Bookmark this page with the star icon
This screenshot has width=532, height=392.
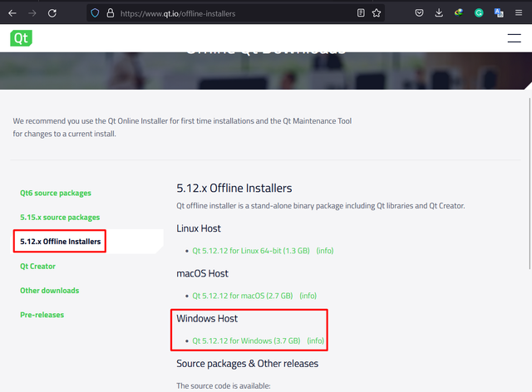coord(377,13)
